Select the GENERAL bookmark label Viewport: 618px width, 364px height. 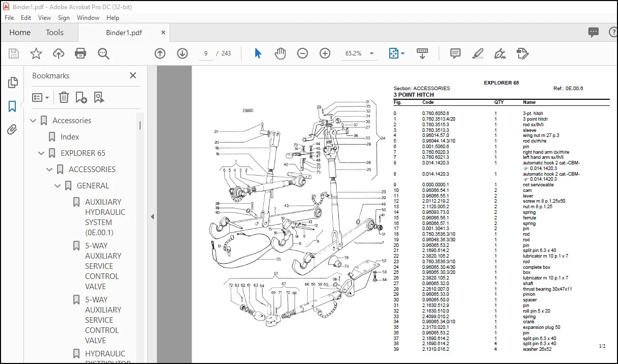tap(93, 186)
